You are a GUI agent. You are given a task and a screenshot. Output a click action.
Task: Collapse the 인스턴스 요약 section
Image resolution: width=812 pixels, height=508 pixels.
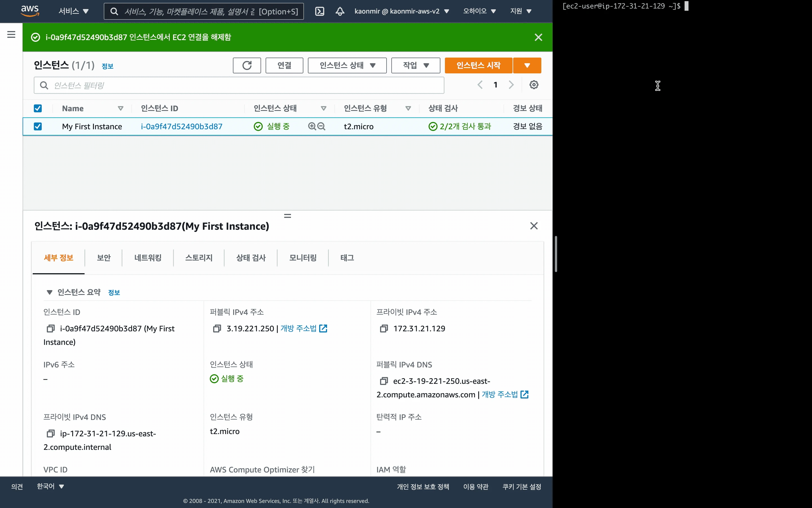coord(49,292)
